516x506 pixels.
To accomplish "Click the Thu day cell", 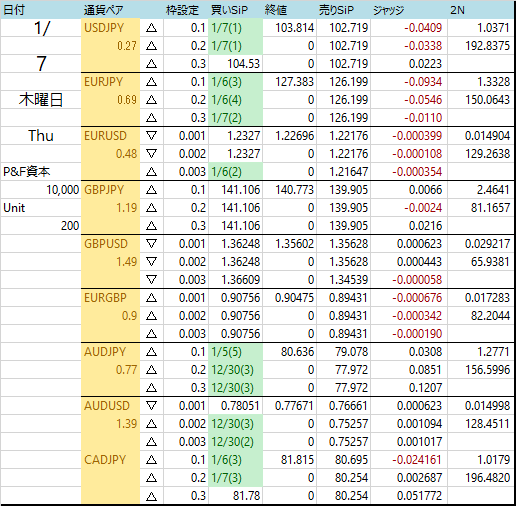I will 41,136.
